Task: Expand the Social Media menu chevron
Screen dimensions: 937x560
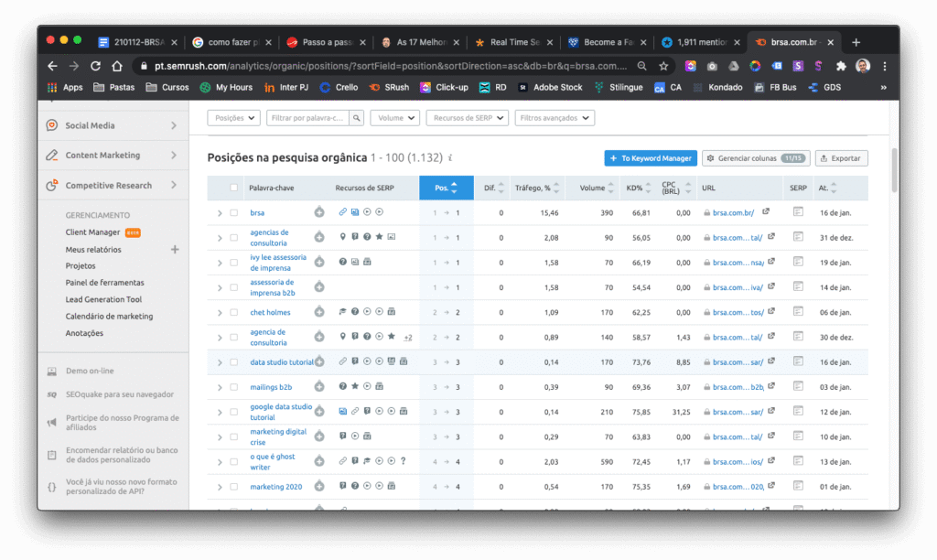Action: coord(174,125)
